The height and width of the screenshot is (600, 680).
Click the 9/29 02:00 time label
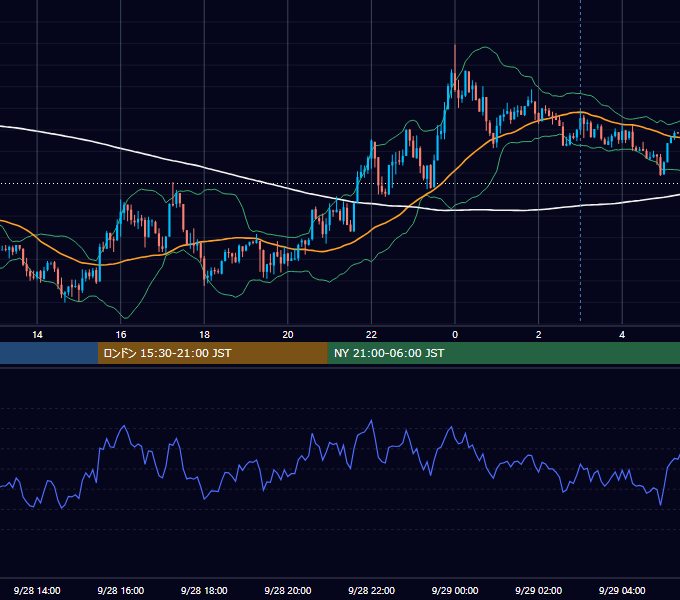(x=538, y=590)
